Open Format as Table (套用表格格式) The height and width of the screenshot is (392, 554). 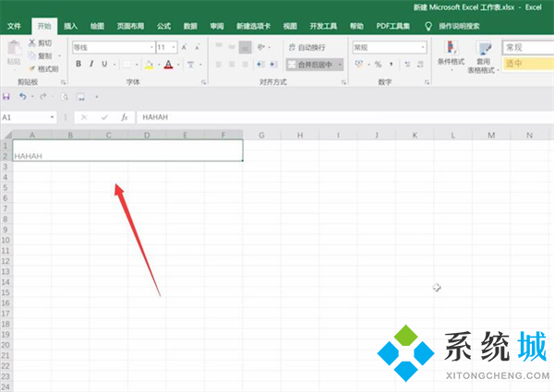pos(483,56)
